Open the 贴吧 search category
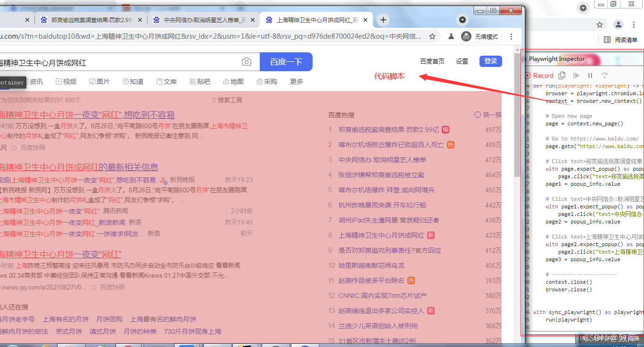This screenshot has width=644, height=347. [200, 82]
